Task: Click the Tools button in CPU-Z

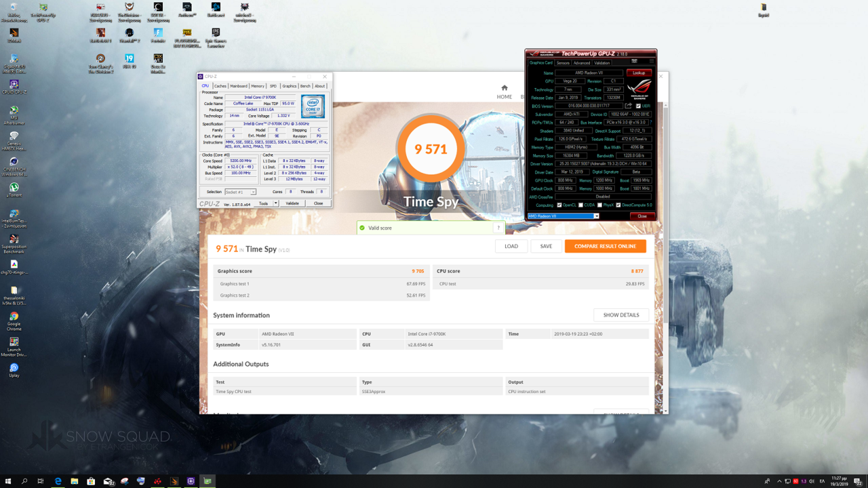Action: [264, 203]
